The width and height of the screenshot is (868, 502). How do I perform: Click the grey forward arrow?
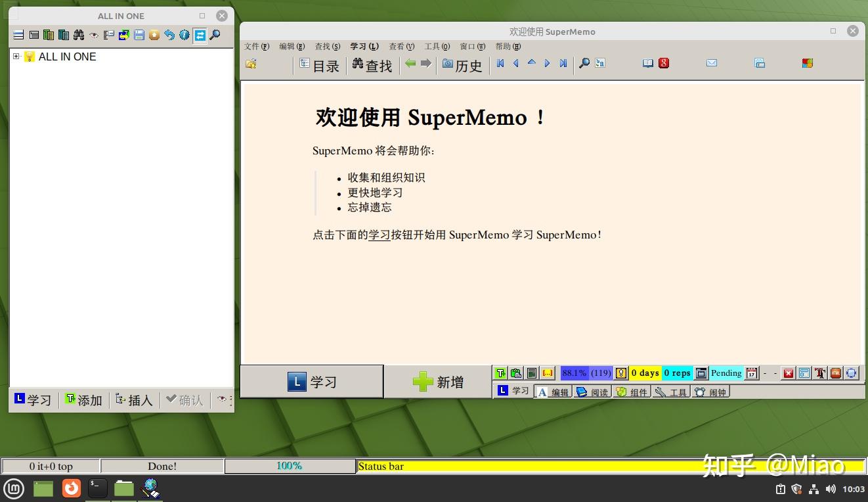(426, 64)
